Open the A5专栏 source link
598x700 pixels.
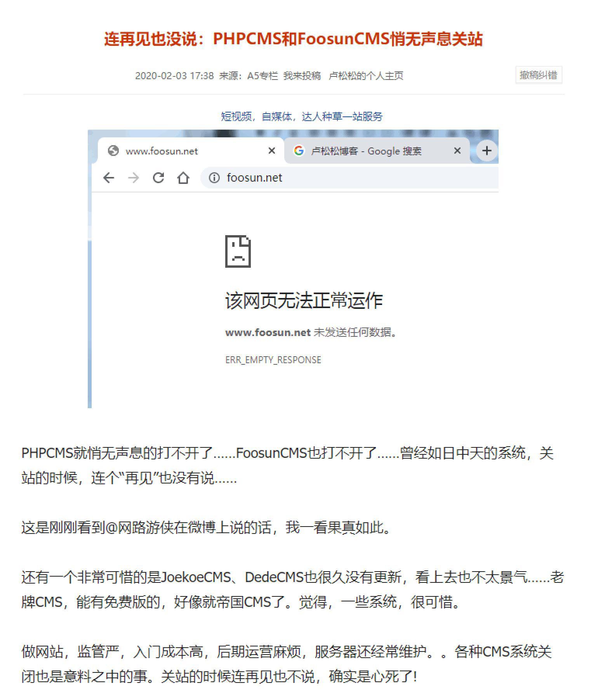point(263,76)
